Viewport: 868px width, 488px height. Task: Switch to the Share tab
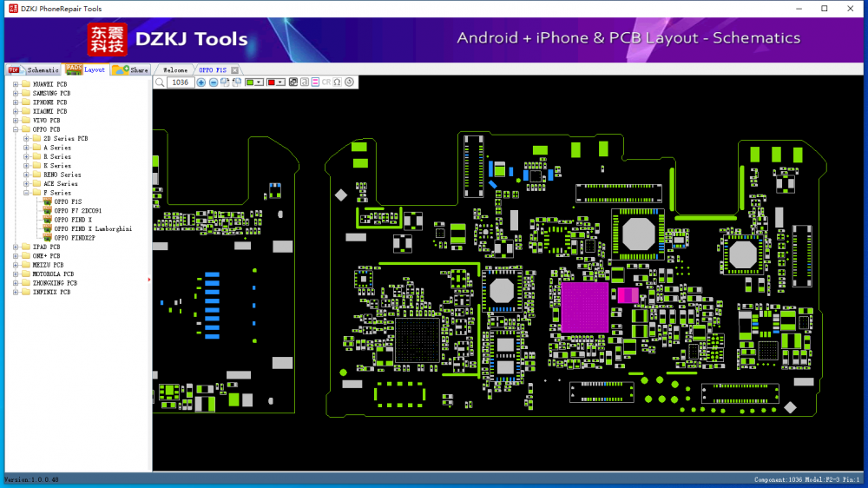[x=132, y=70]
